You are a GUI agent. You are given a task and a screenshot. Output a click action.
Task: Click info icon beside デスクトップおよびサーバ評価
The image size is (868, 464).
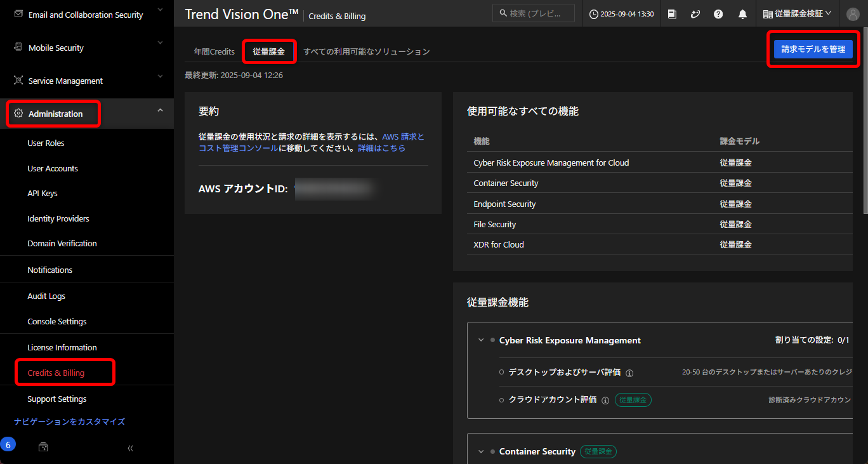coord(629,373)
